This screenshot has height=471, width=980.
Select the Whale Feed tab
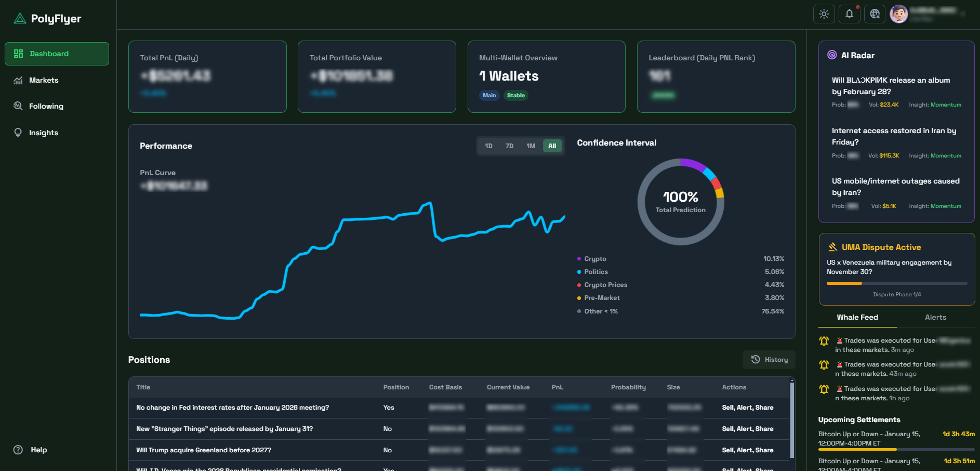coord(857,317)
